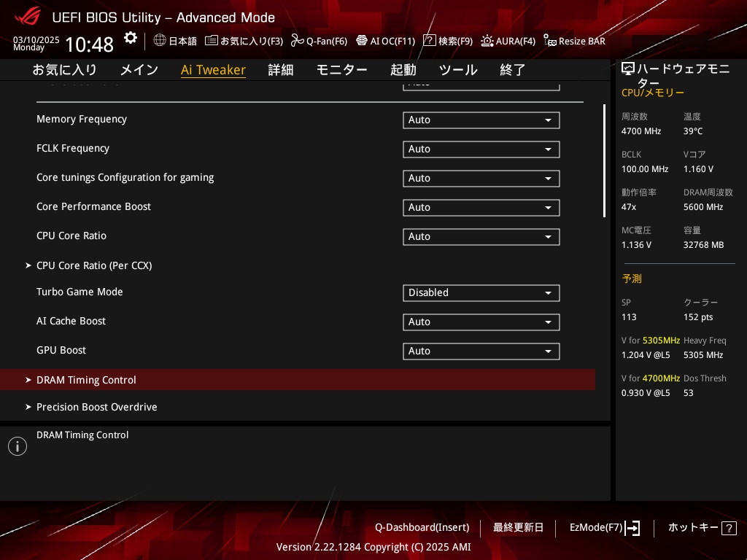Click the EzMode exit arrow icon
The image size is (747, 560).
pyautogui.click(x=632, y=528)
